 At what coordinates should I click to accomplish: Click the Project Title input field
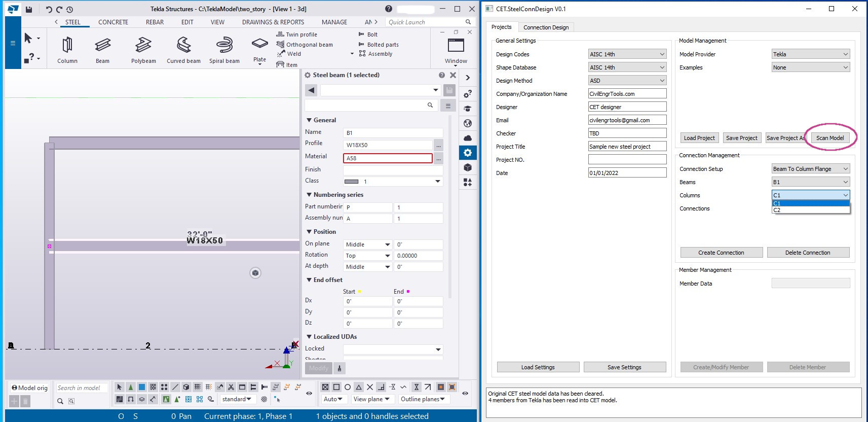click(x=627, y=147)
